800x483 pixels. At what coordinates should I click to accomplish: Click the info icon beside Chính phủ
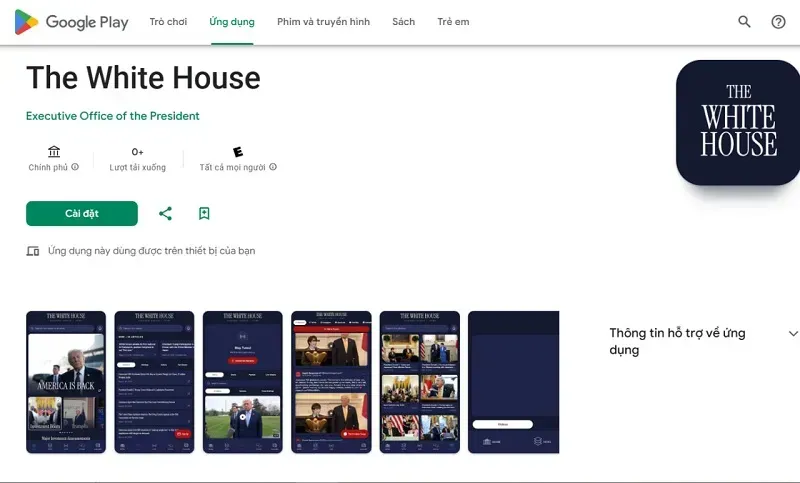point(75,167)
